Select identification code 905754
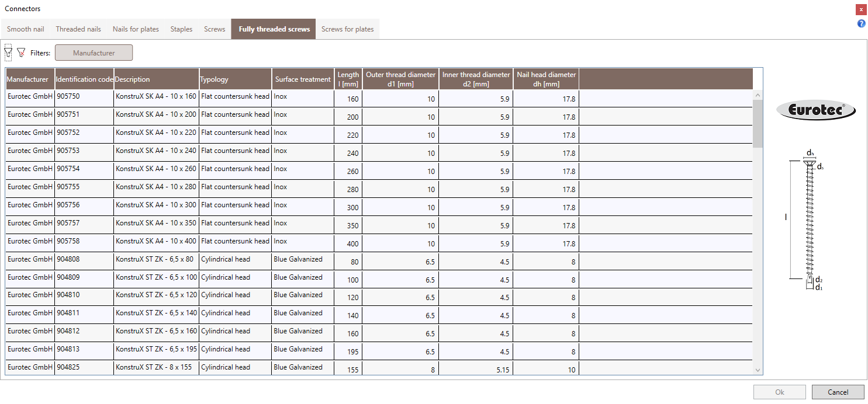Image resolution: width=868 pixels, height=404 pixels. point(68,169)
